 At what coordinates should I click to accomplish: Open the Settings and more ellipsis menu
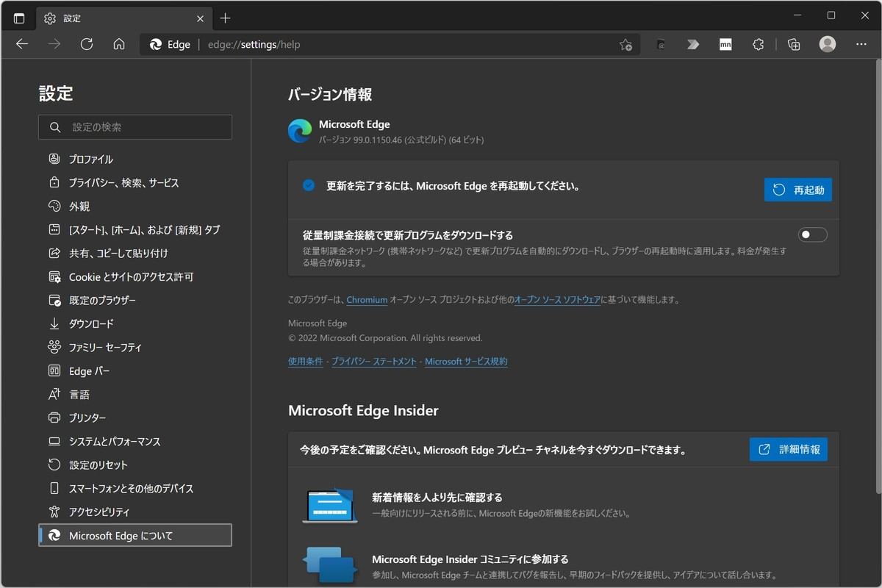point(862,44)
